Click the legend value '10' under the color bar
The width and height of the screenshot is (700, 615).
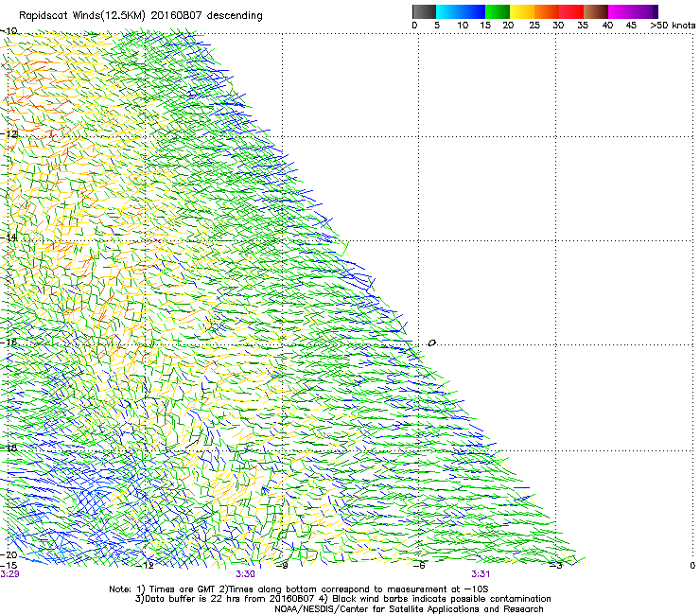[463, 26]
